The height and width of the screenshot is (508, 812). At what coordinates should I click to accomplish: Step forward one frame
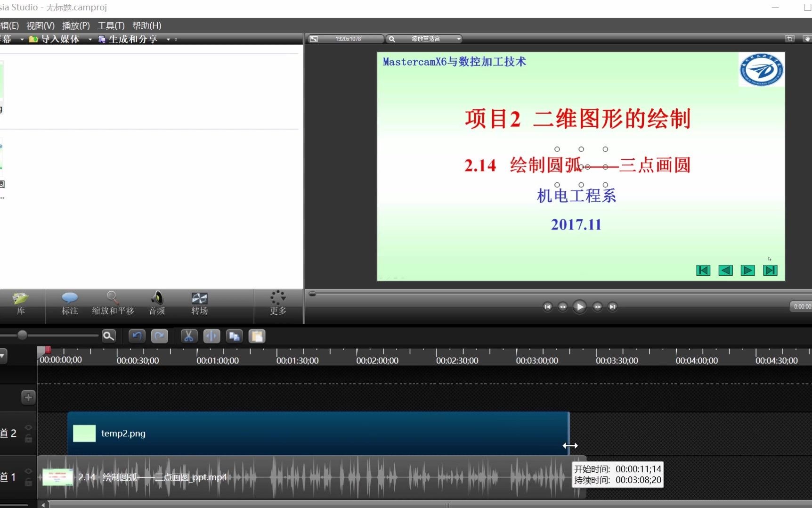[597, 307]
